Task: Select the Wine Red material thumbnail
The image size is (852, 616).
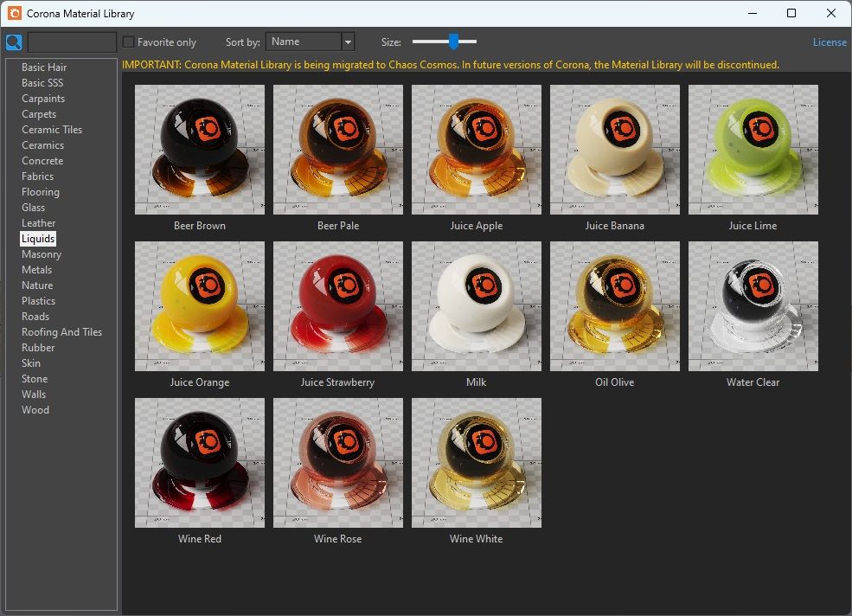Action: [x=200, y=463]
